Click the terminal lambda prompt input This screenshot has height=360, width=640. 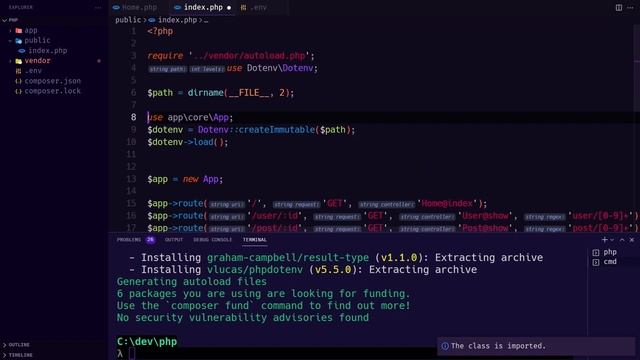pyautogui.click(x=131, y=353)
